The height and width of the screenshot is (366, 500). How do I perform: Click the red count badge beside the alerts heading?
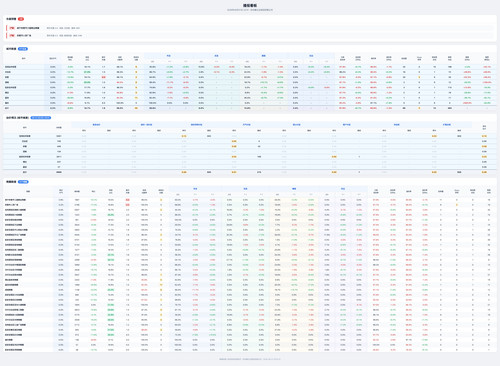coord(21,19)
